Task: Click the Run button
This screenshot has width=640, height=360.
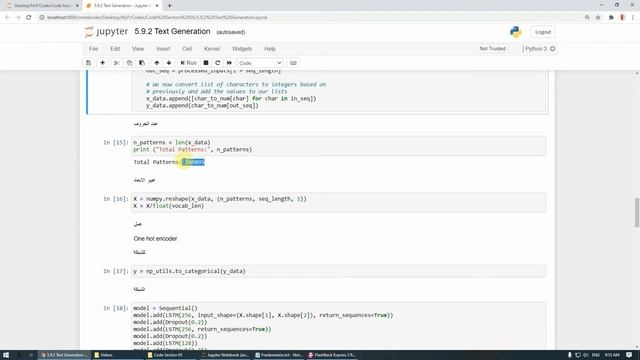Action: [189, 63]
